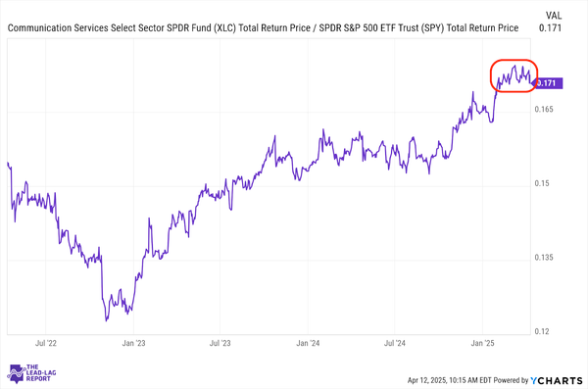Click the line's lowest trough near late 2022
The image size is (588, 389).
click(x=107, y=319)
